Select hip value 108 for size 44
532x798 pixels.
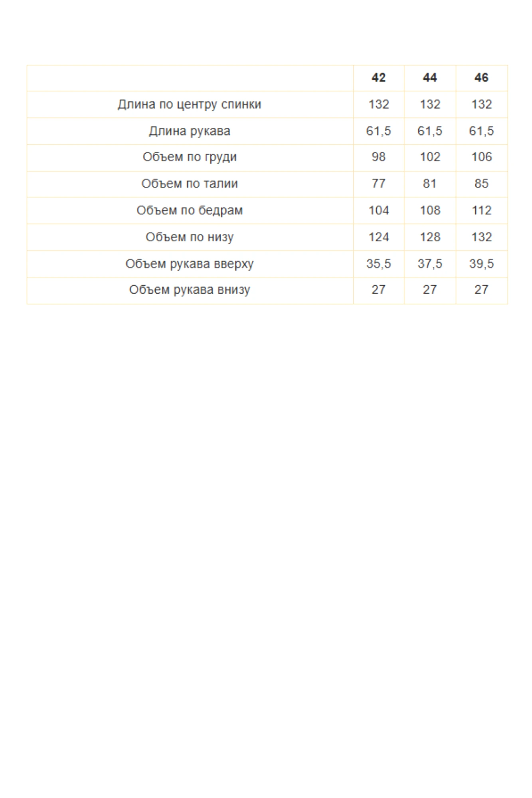pyautogui.click(x=430, y=210)
